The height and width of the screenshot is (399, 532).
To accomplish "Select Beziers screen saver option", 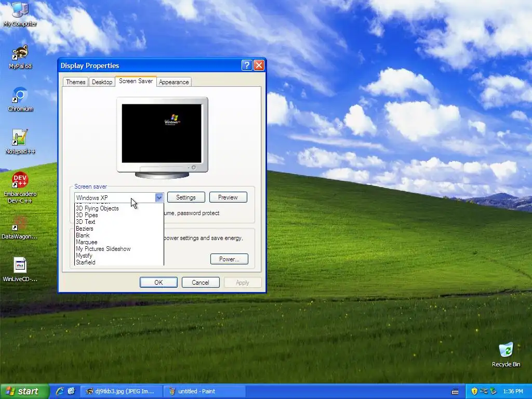I will (119, 229).
